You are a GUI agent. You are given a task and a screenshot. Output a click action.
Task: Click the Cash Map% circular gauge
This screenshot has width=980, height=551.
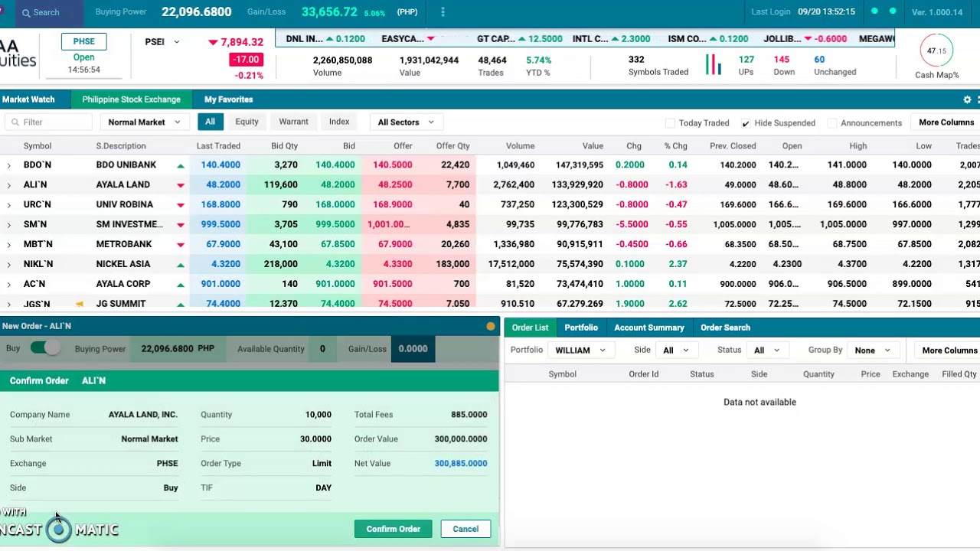point(936,51)
